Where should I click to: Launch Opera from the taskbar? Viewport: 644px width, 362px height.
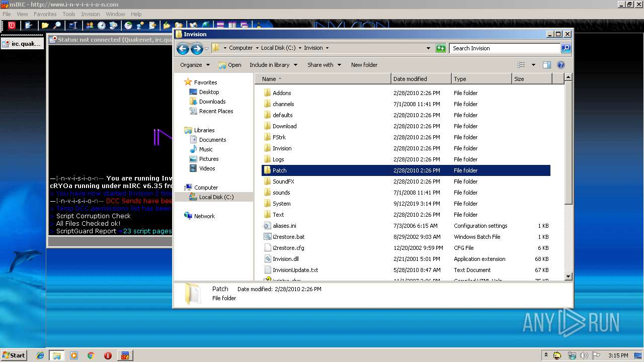click(x=108, y=355)
